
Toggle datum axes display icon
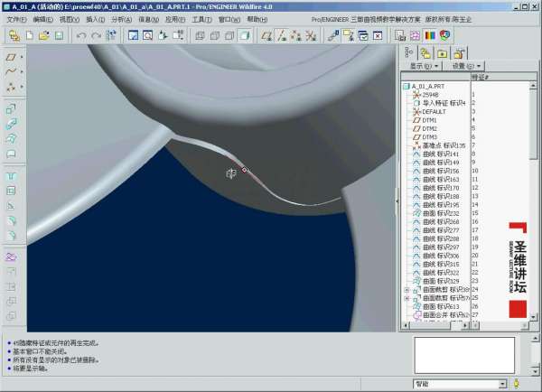pyautogui.click(x=282, y=35)
